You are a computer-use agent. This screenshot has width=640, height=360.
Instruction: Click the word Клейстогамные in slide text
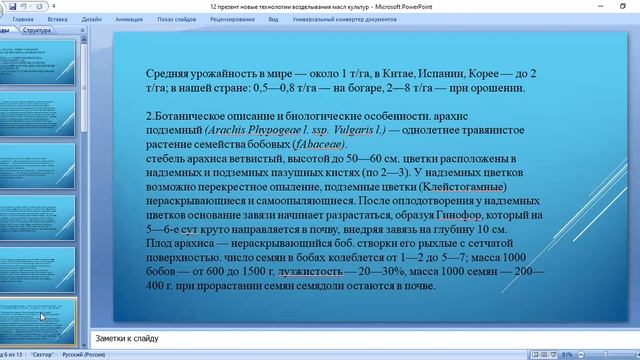(x=463, y=187)
